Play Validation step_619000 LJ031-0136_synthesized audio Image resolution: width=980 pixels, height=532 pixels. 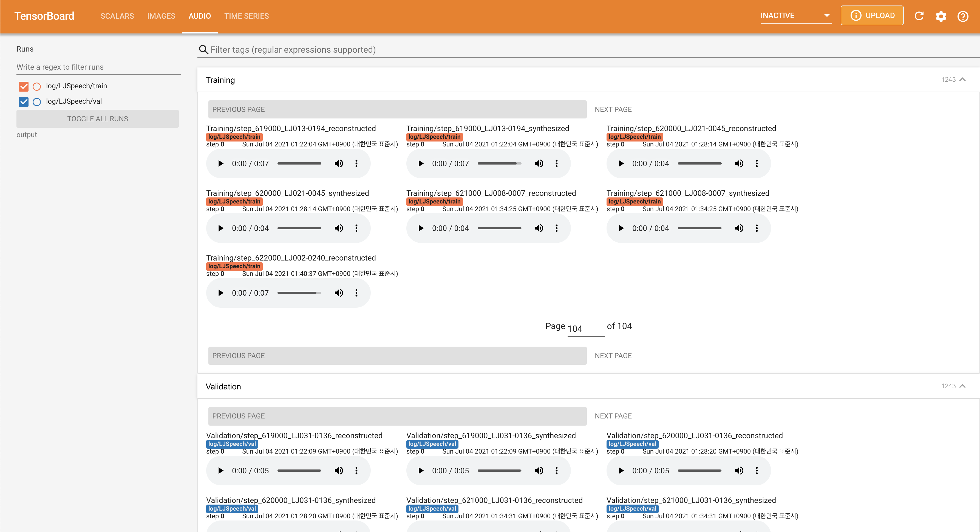pyautogui.click(x=421, y=471)
